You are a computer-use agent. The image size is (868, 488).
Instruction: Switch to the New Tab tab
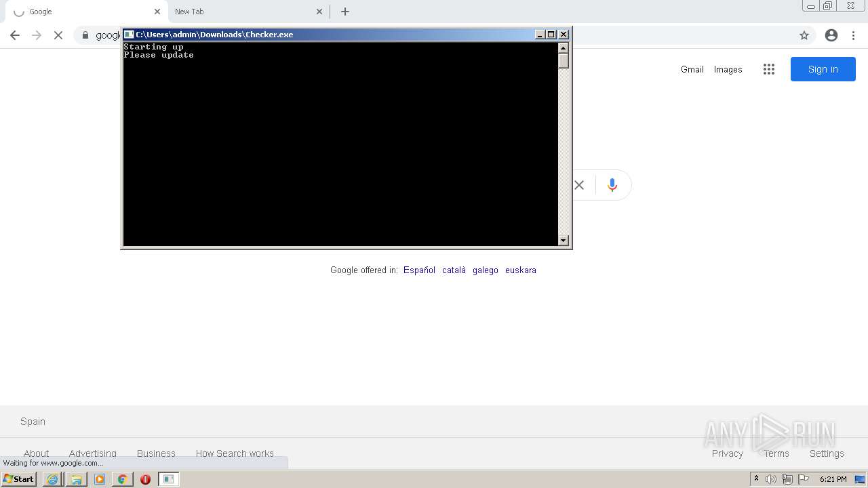(248, 12)
